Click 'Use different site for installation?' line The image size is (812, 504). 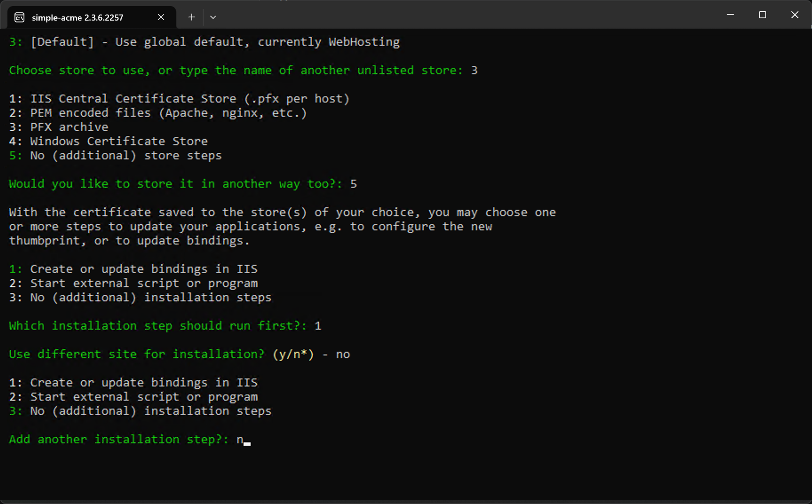click(137, 354)
